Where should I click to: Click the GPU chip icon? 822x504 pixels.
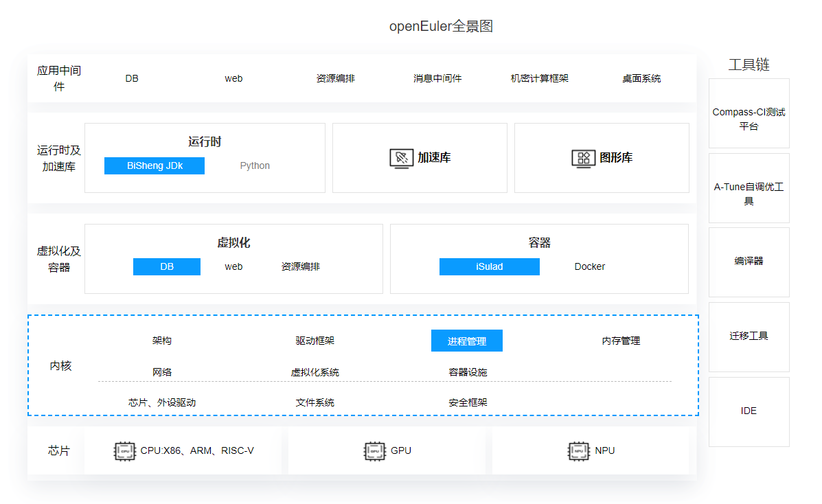374,450
